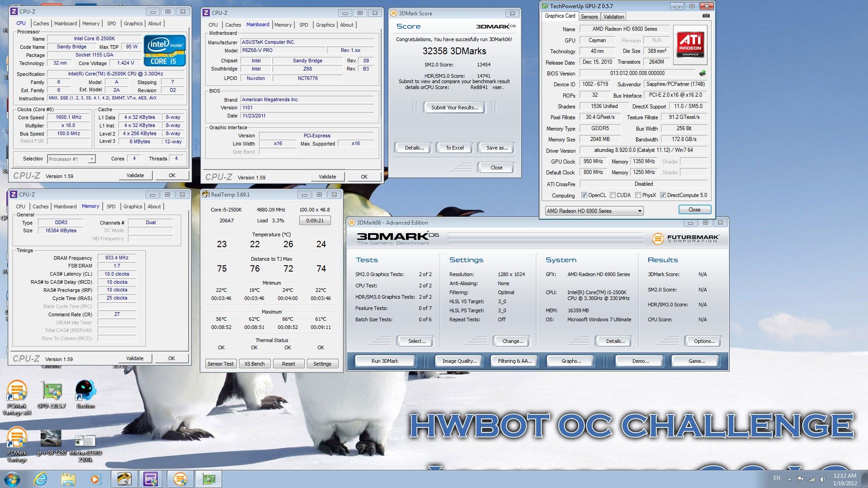Click Validate in Mainboard CPU-Z window
The width and height of the screenshot is (868, 488).
pyautogui.click(x=327, y=177)
